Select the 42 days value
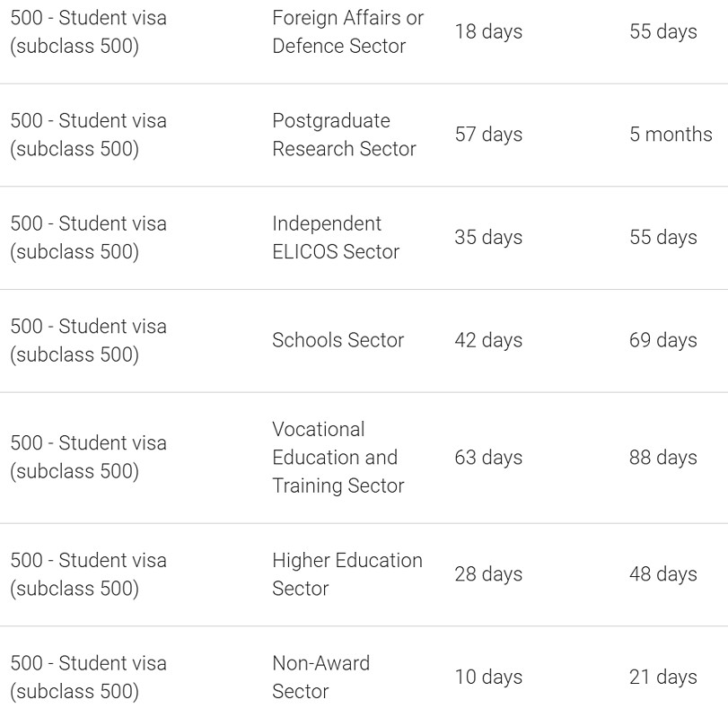Screen dimensions: 728x717 pos(488,340)
